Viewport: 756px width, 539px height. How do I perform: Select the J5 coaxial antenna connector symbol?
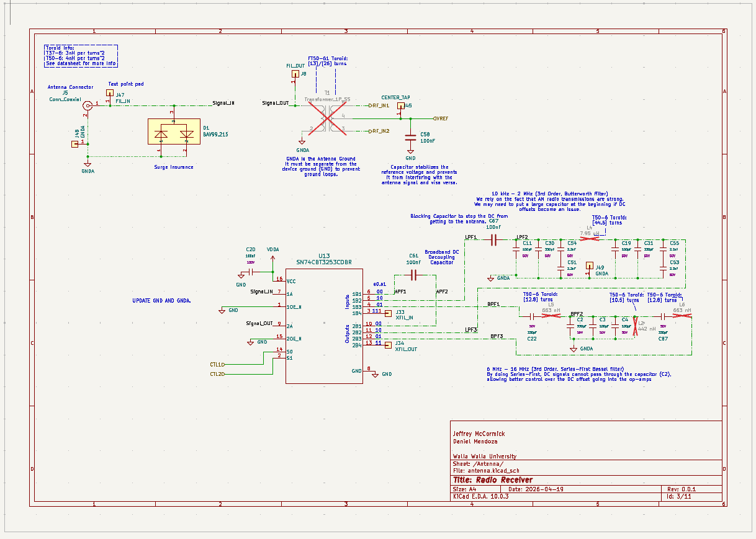pos(88,107)
